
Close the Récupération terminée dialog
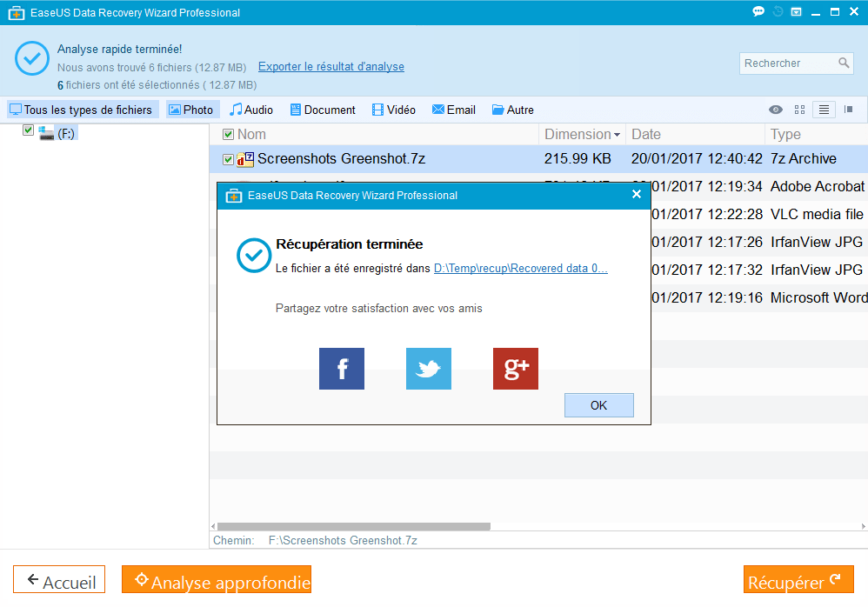tap(637, 194)
